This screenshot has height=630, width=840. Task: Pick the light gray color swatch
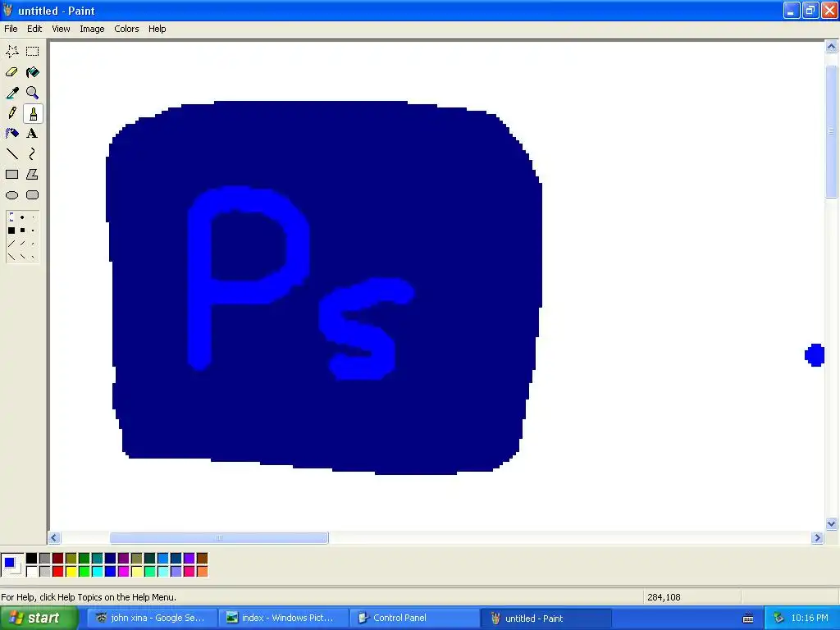(x=44, y=572)
